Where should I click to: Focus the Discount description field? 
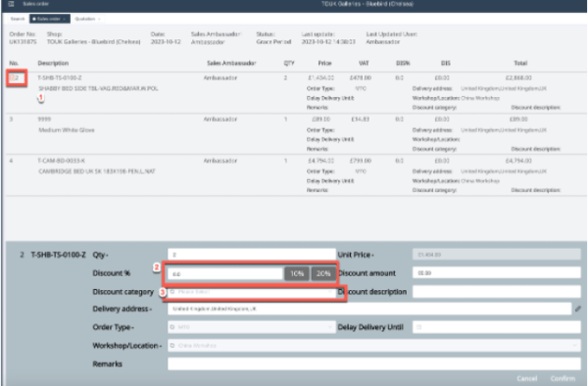[495, 292]
